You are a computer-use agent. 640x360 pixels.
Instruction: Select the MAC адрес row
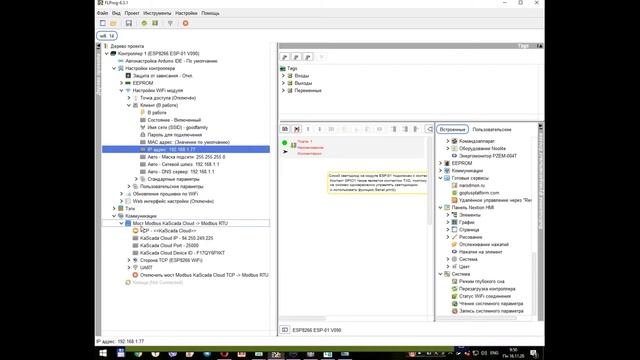click(188, 142)
